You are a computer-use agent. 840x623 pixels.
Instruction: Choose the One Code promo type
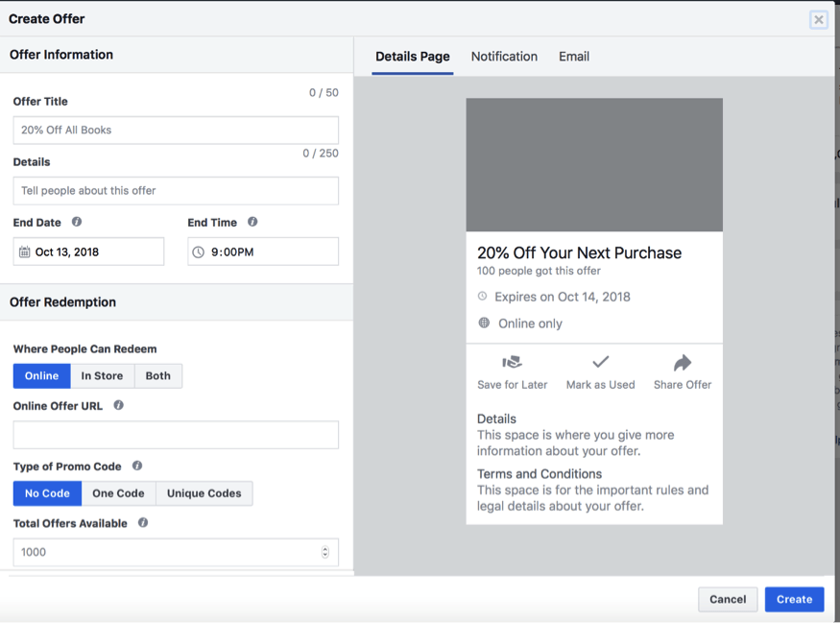point(118,493)
